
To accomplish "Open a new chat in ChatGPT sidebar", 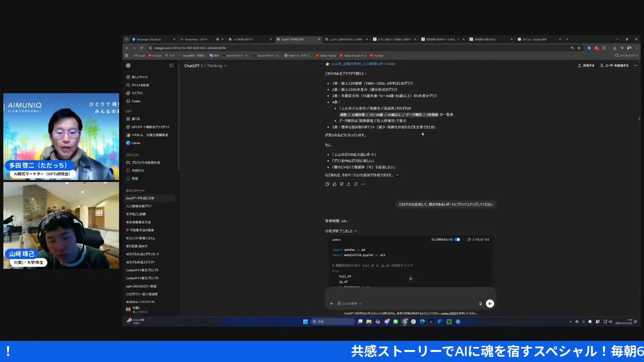I will coord(138,77).
